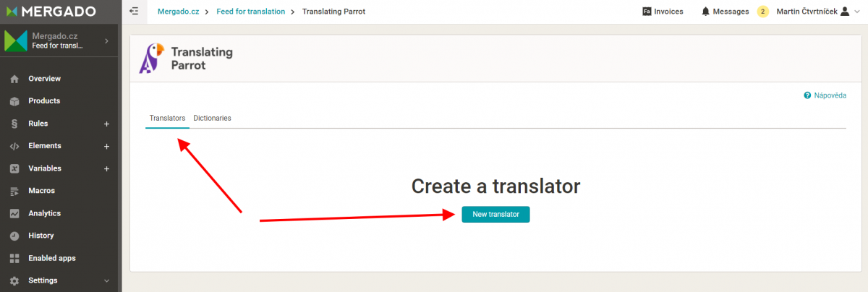
Task: Expand the Settings chevron
Action: coord(106,281)
